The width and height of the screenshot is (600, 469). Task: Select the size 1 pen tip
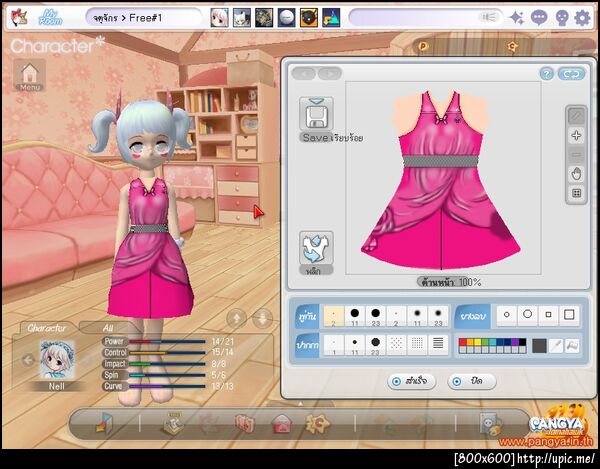(334, 345)
